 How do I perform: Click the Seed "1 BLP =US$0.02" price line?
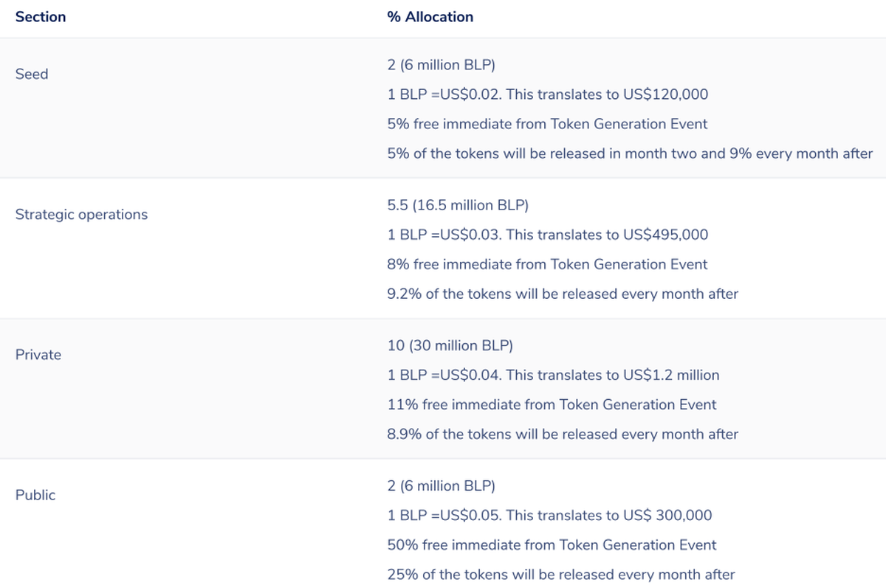click(547, 94)
